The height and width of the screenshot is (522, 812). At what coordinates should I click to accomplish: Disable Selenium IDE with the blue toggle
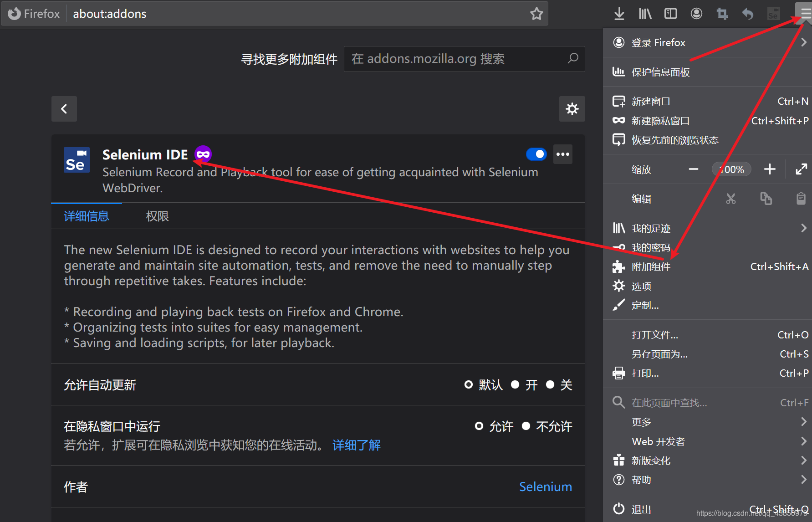(536, 154)
